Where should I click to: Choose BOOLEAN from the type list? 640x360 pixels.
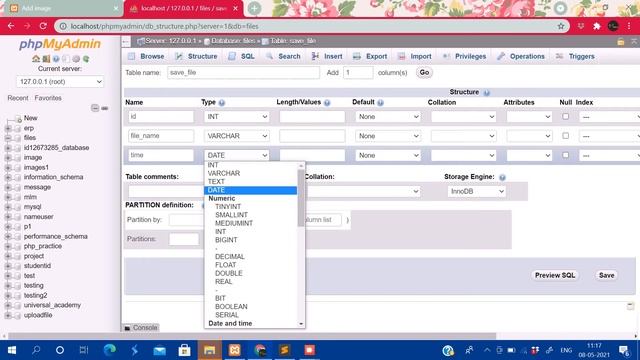click(231, 307)
